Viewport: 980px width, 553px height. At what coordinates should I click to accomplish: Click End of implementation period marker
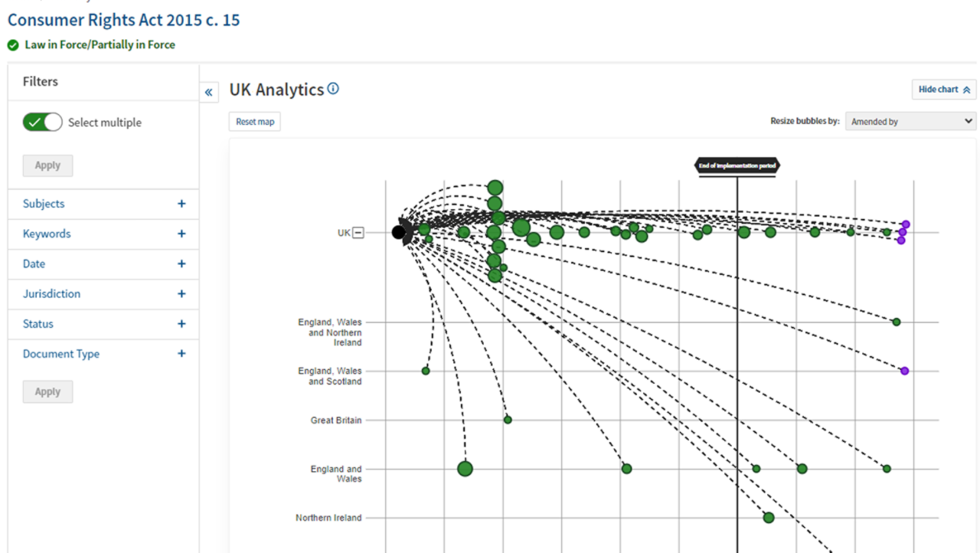pos(737,165)
